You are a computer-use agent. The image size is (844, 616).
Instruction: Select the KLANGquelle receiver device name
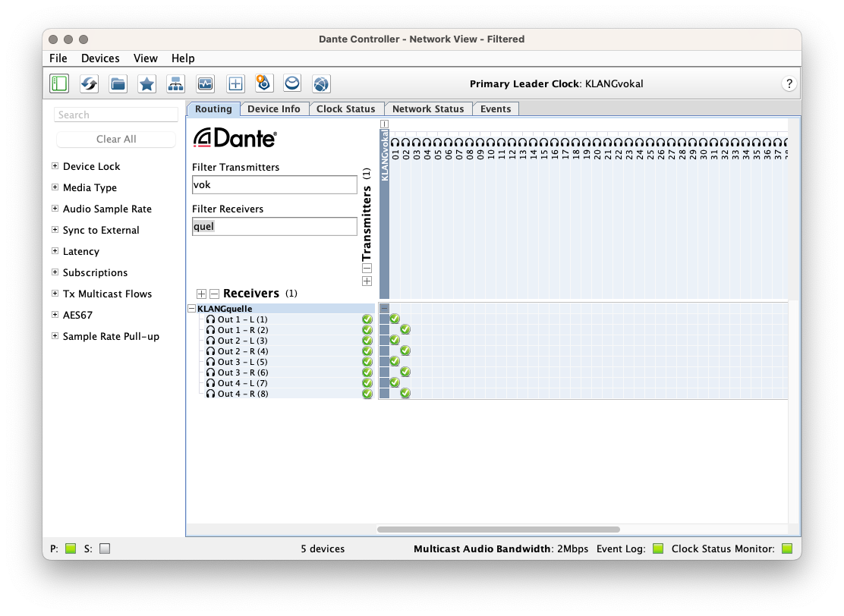click(225, 309)
